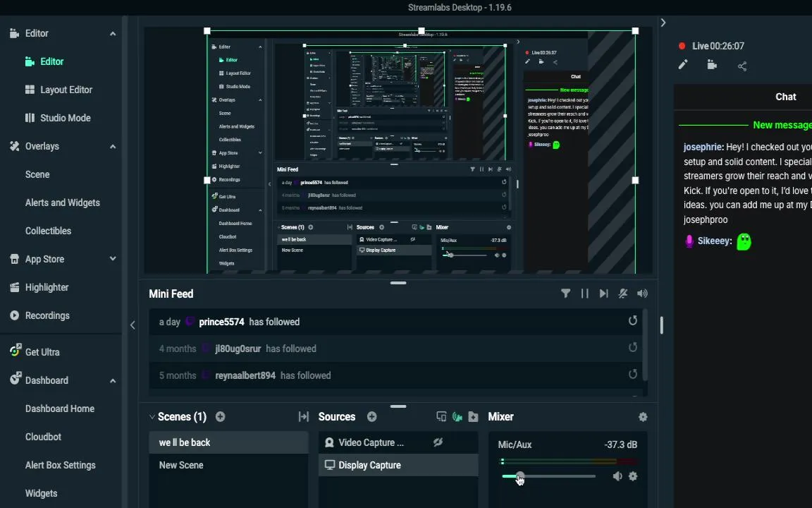Screen dimensions: 812x508
Task: Collapse the Overlays section chevron
Action: (x=112, y=147)
